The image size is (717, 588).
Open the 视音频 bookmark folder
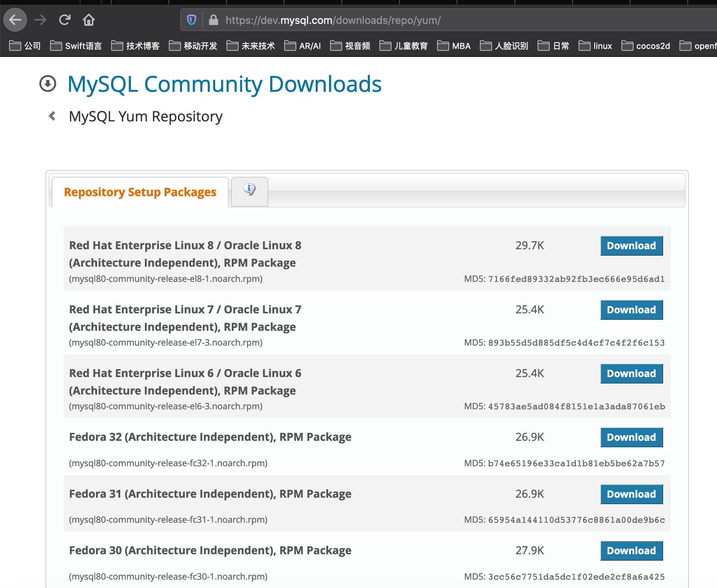click(x=350, y=46)
